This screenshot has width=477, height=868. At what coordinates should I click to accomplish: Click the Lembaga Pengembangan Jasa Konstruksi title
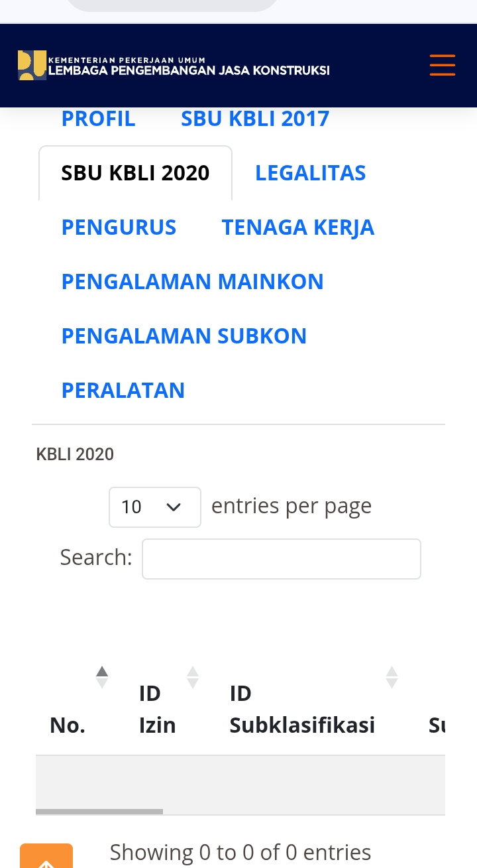click(189, 70)
